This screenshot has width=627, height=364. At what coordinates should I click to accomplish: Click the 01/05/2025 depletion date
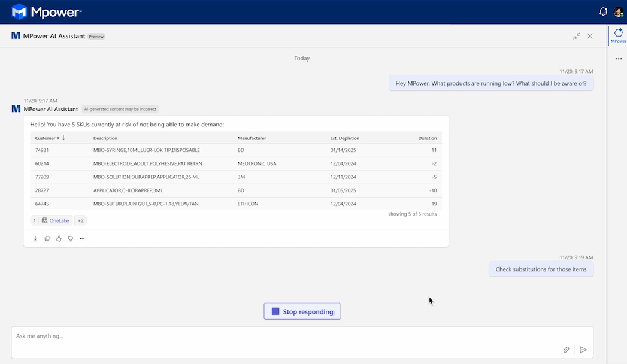coord(343,190)
